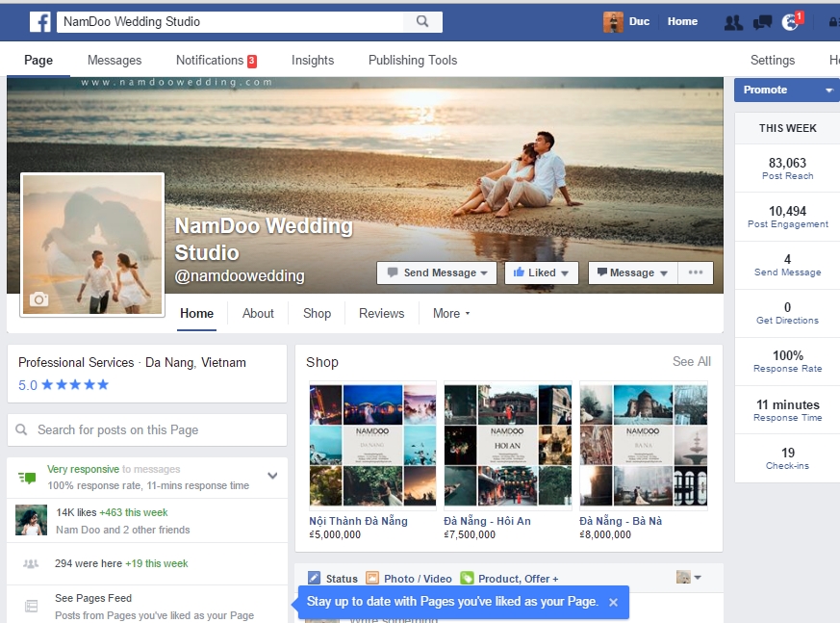Image resolution: width=840 pixels, height=623 pixels.
Task: Open the friend requests icon
Action: click(x=733, y=22)
